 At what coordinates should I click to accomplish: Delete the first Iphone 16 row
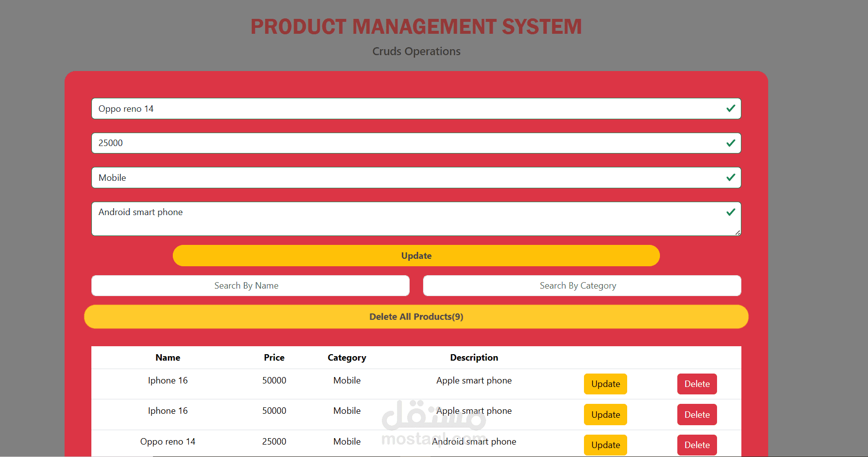697,384
